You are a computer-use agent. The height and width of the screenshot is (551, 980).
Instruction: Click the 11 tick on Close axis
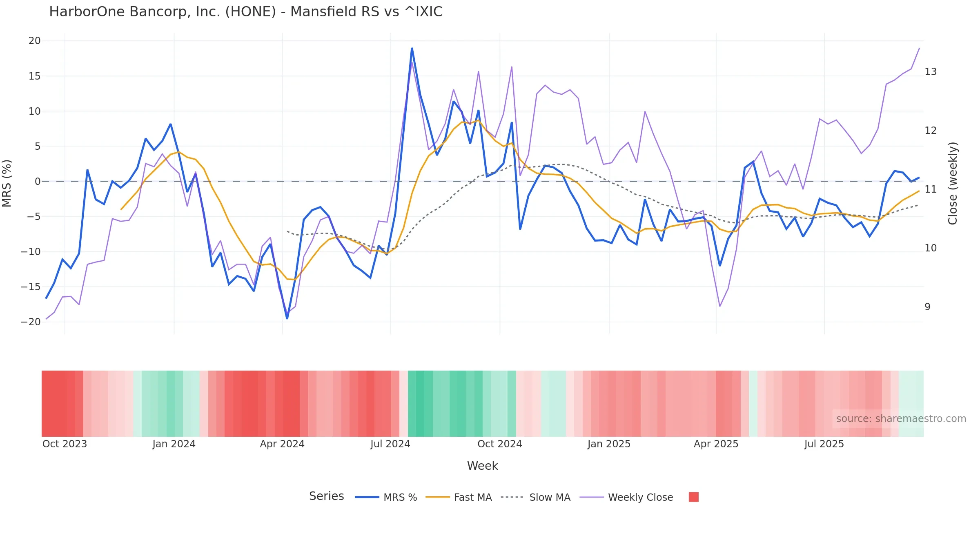(931, 189)
